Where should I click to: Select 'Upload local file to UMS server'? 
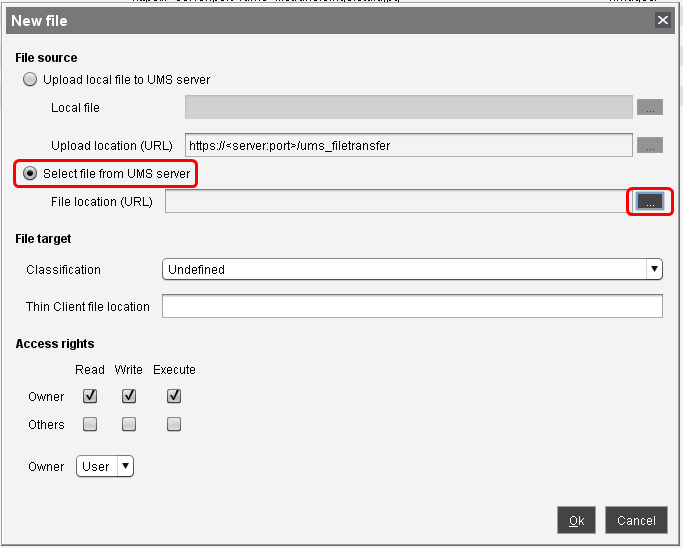[30, 79]
